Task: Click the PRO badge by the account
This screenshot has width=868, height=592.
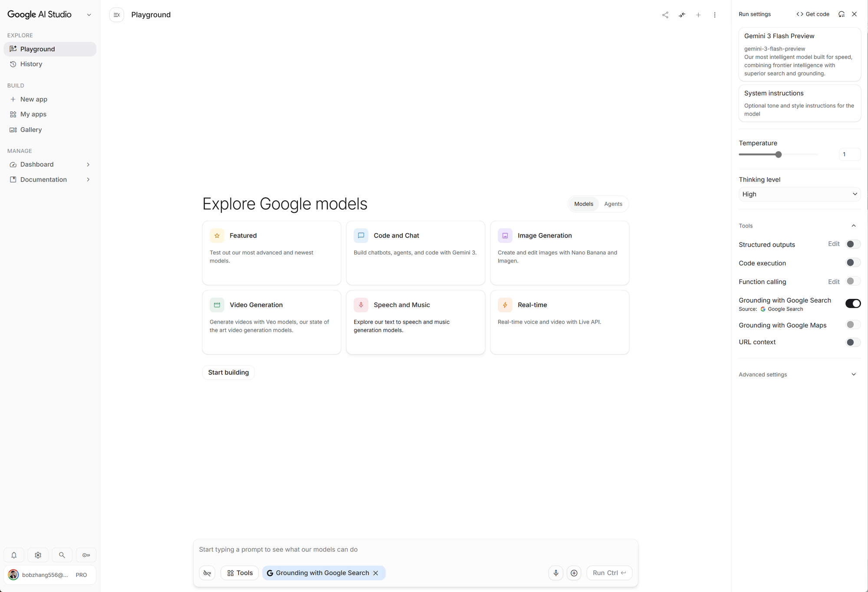Action: click(x=81, y=575)
